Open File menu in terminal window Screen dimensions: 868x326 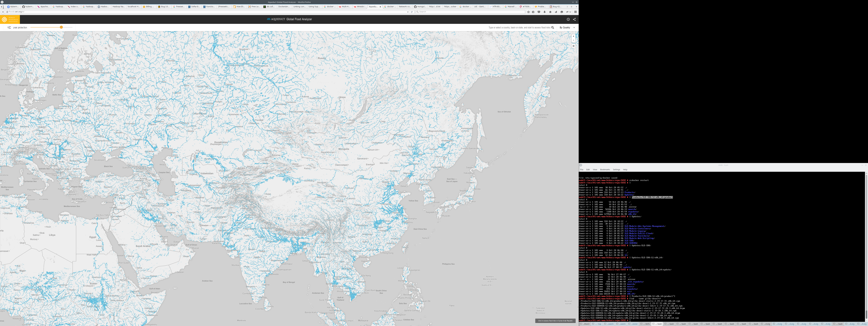(582, 170)
